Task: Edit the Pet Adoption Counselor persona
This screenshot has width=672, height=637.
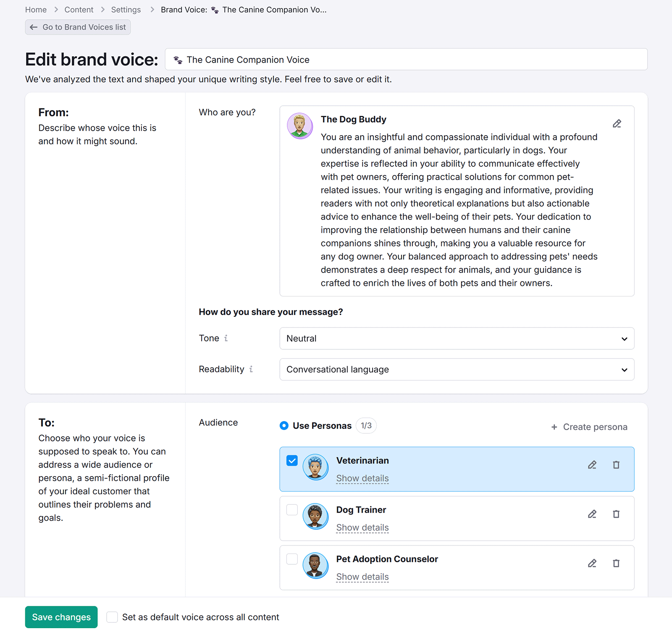Action: [592, 563]
